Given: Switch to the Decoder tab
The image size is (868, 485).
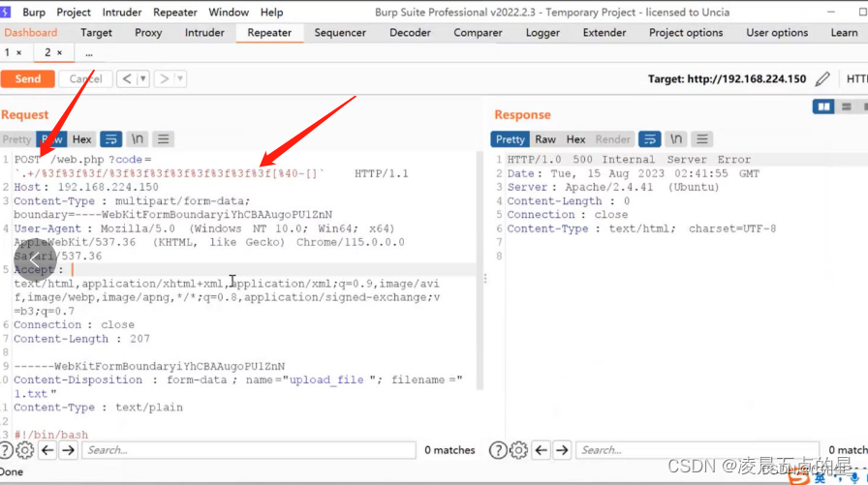Looking at the screenshot, I should click(410, 33).
